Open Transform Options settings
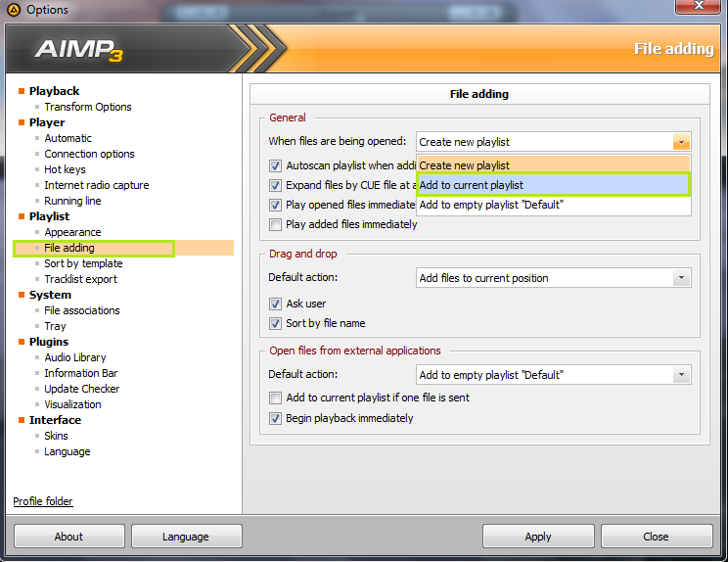Screen dimensions: 728x562 coord(88,107)
